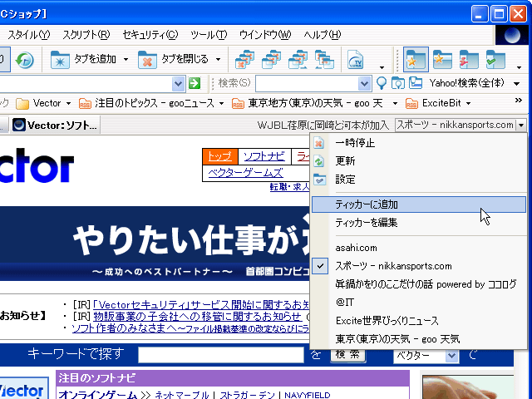Viewport: 532px width, 399px height.
Task: Click the icon left of Yahoo!検索
Action: point(416,83)
